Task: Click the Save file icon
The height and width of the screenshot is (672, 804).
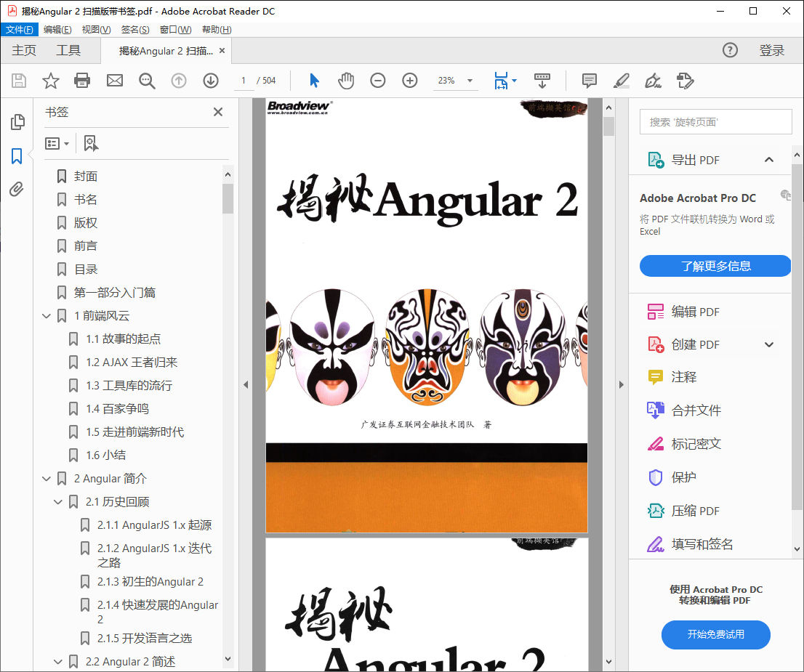Action: point(19,81)
